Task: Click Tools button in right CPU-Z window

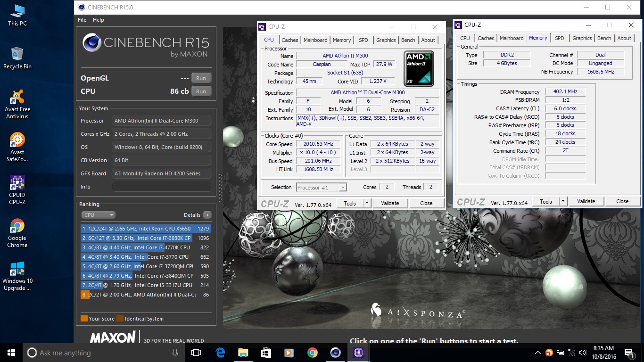Action: (546, 201)
